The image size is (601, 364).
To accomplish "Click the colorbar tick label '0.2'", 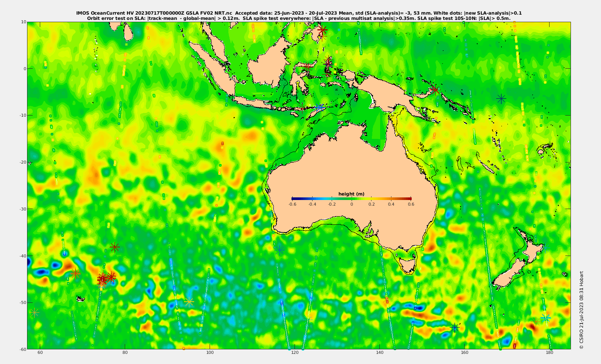I will coord(371,204).
